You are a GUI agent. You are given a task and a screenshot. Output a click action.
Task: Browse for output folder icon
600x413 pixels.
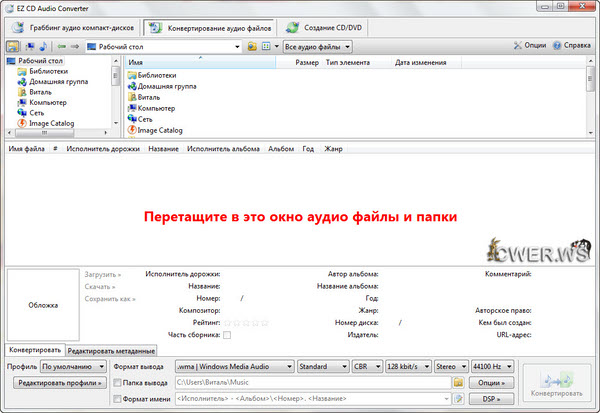click(x=458, y=382)
